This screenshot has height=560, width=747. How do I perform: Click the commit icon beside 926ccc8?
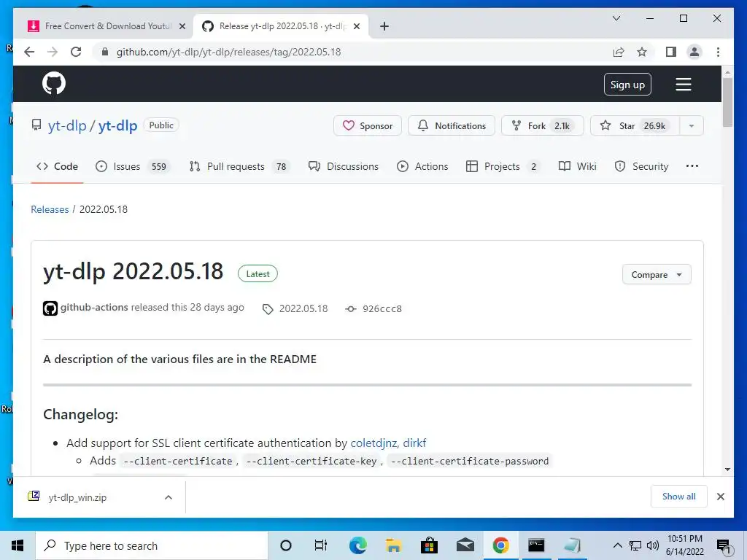[351, 308]
